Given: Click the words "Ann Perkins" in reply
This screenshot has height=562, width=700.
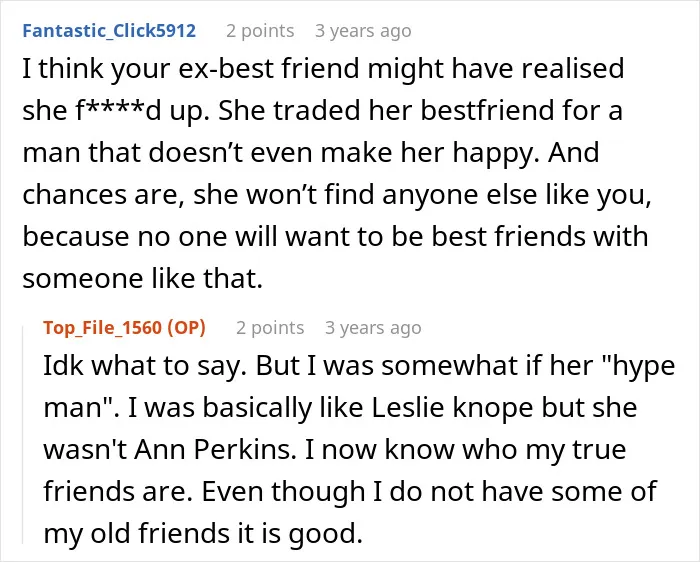Looking at the screenshot, I should tap(216, 449).
